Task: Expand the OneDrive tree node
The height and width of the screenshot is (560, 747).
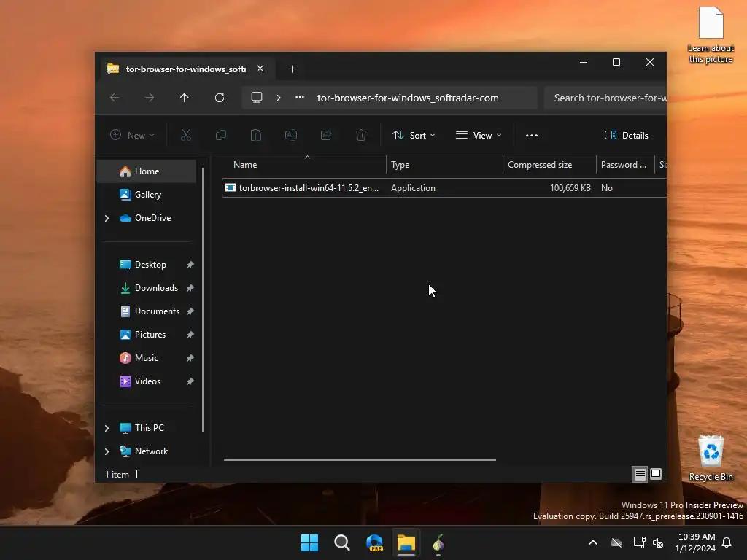Action: pos(107,218)
